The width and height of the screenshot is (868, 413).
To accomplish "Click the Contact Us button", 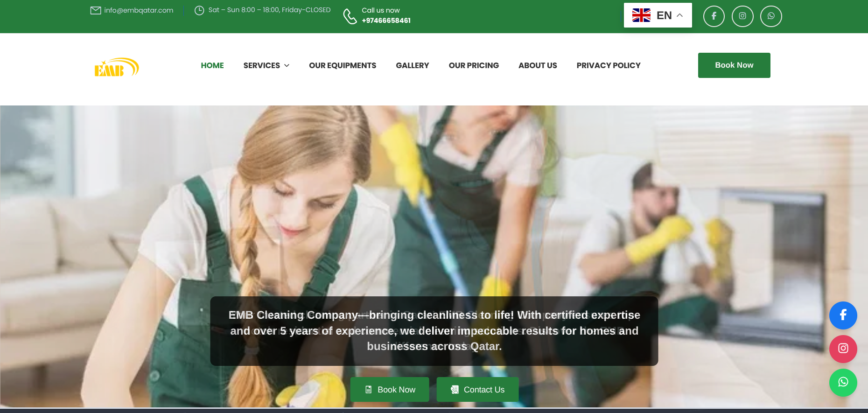I will [477, 390].
